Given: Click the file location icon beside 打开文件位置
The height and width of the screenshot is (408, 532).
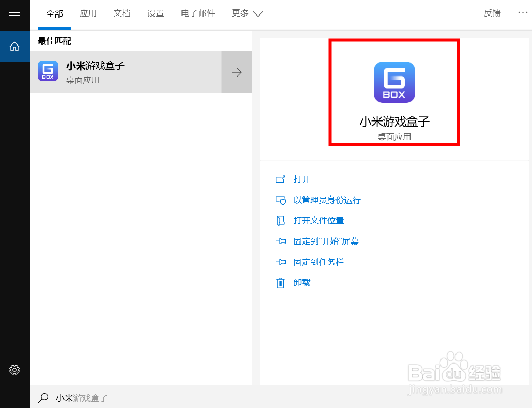Looking at the screenshot, I should coord(280,221).
